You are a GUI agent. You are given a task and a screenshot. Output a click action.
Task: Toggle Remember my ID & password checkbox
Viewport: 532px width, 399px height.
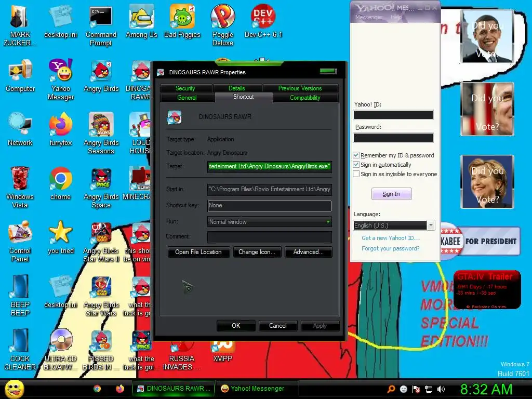click(356, 155)
